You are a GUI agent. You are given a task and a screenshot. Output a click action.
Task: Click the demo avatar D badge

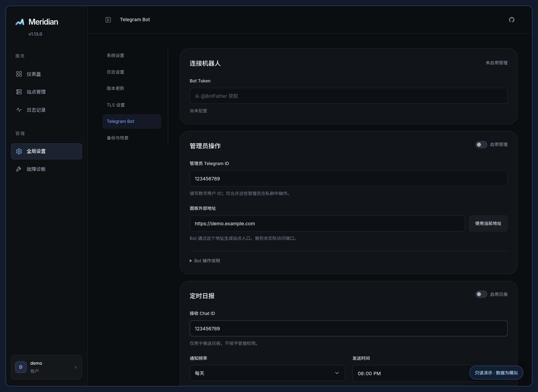click(x=21, y=367)
